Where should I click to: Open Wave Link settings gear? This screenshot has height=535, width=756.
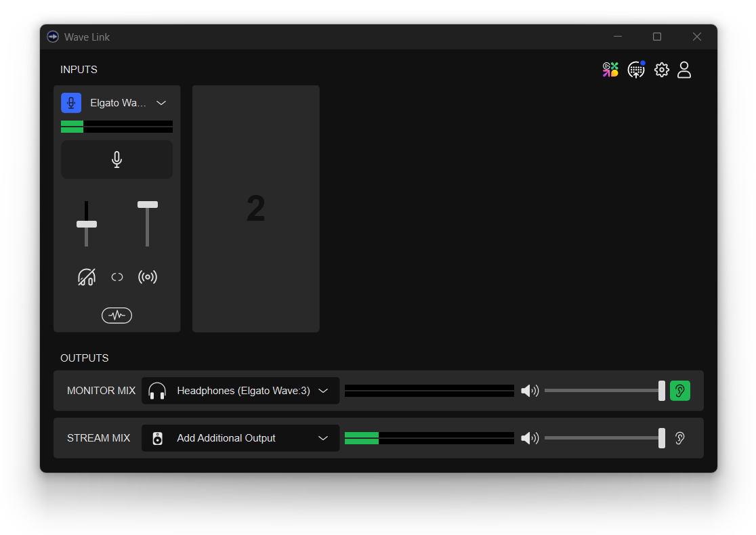[661, 69]
